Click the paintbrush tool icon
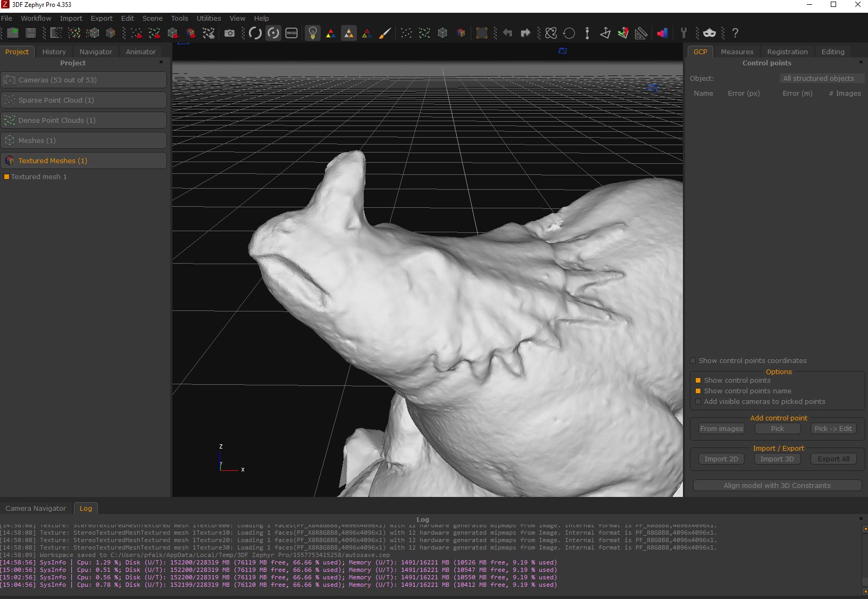The width and height of the screenshot is (868, 599). click(x=385, y=33)
